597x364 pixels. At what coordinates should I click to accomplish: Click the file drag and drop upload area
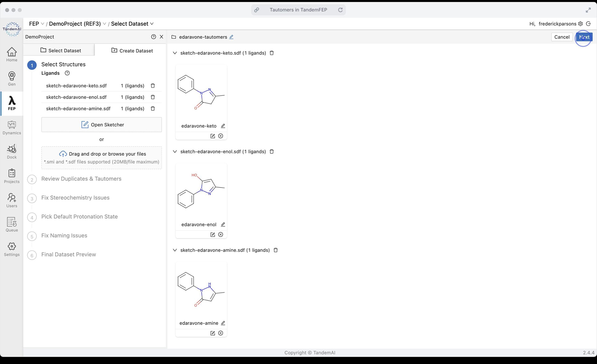click(x=102, y=158)
